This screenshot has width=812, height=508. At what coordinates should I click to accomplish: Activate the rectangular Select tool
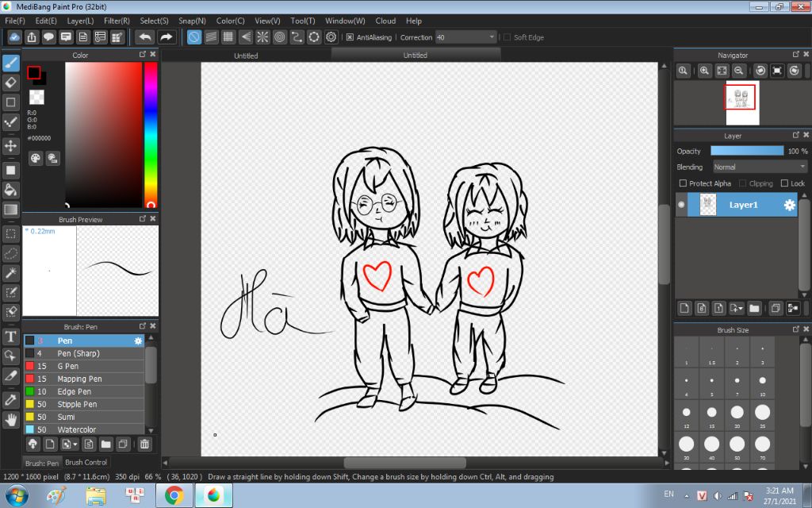[11, 234]
